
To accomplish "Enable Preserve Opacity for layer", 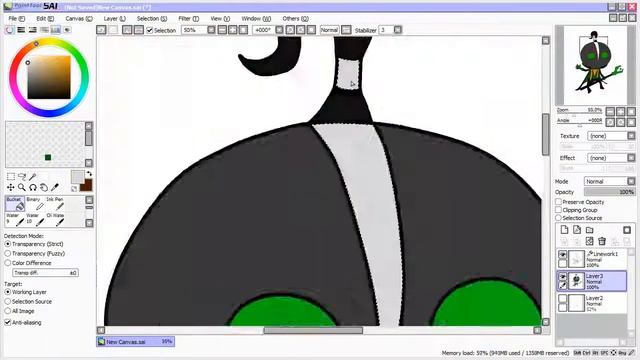I will (x=558, y=202).
